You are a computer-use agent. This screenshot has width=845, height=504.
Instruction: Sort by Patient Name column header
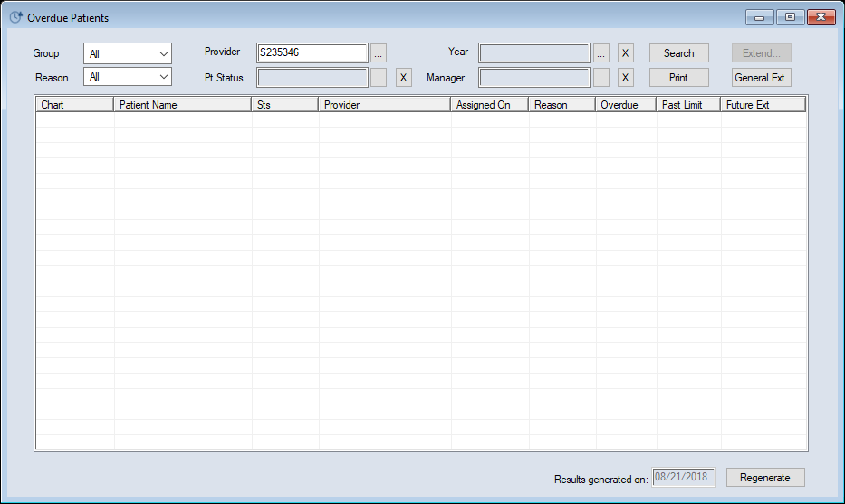[x=184, y=105]
